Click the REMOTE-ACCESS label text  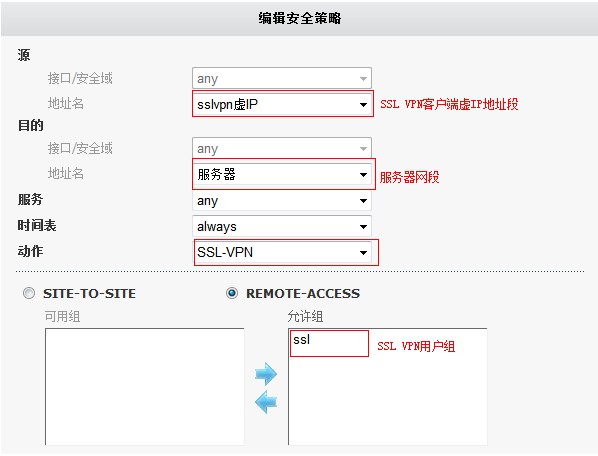pos(303,294)
